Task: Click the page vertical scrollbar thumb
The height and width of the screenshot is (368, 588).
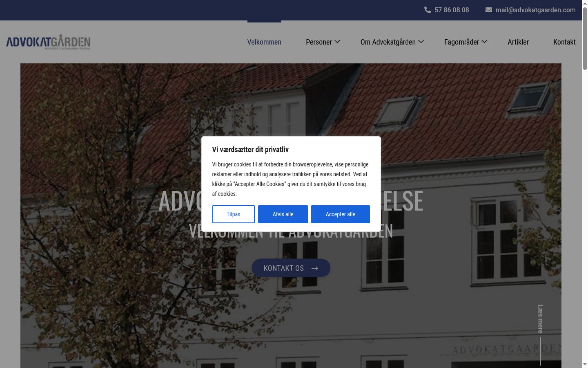Action: [585, 38]
